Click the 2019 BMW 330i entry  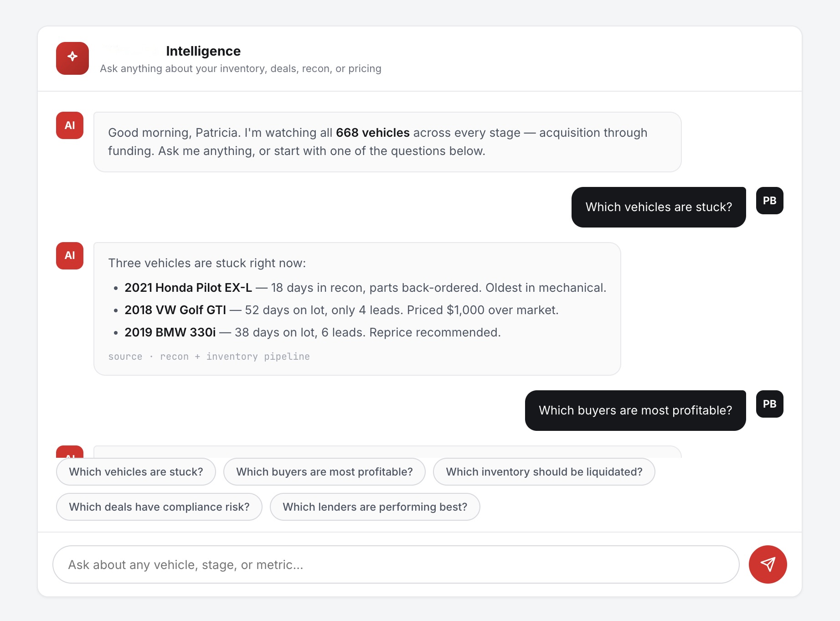pyautogui.click(x=170, y=332)
